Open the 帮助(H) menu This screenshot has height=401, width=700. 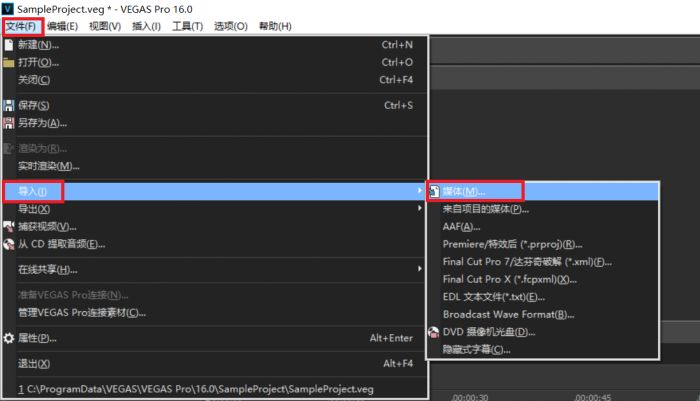pyautogui.click(x=275, y=26)
